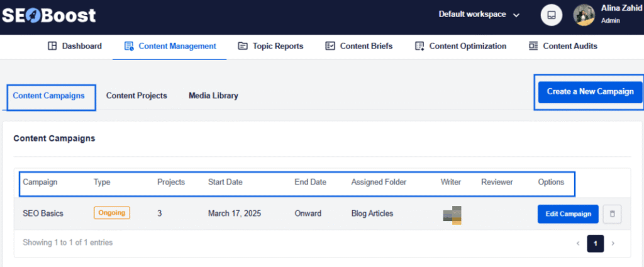Click Alina Zahid's profile avatar
This screenshot has width=644, height=267.
coord(584,15)
